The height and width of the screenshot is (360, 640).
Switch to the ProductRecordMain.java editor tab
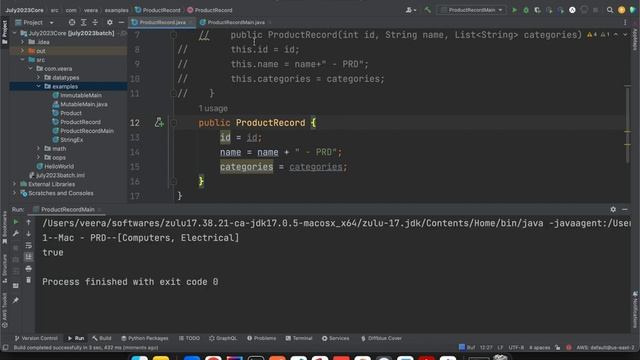tap(235, 22)
